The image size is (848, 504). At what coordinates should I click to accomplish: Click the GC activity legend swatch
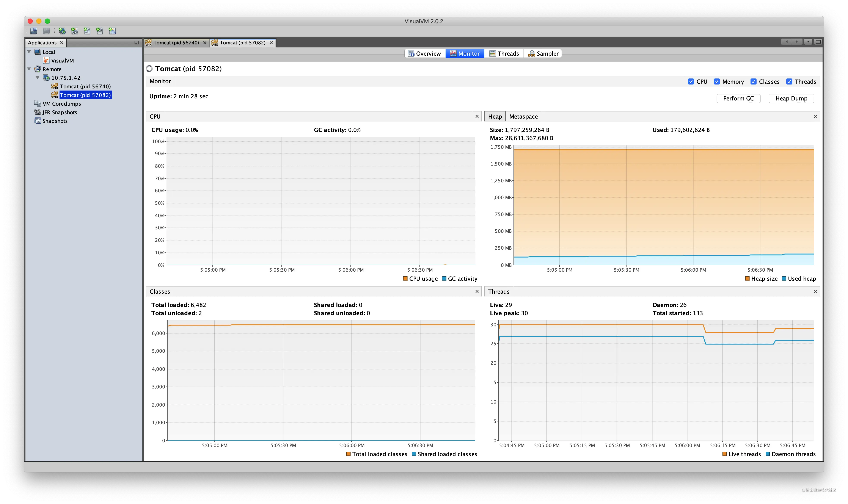click(x=444, y=279)
